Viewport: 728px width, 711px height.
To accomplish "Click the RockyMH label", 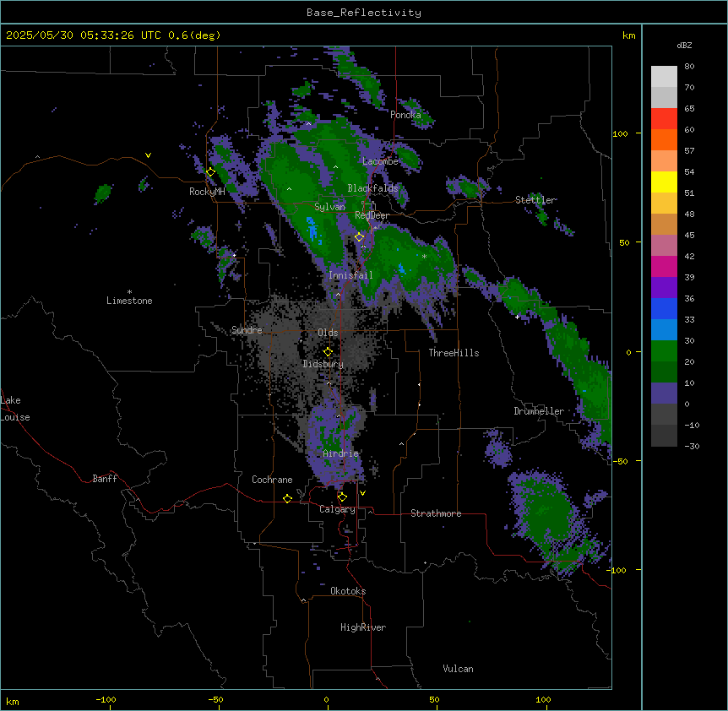I will tap(207, 192).
